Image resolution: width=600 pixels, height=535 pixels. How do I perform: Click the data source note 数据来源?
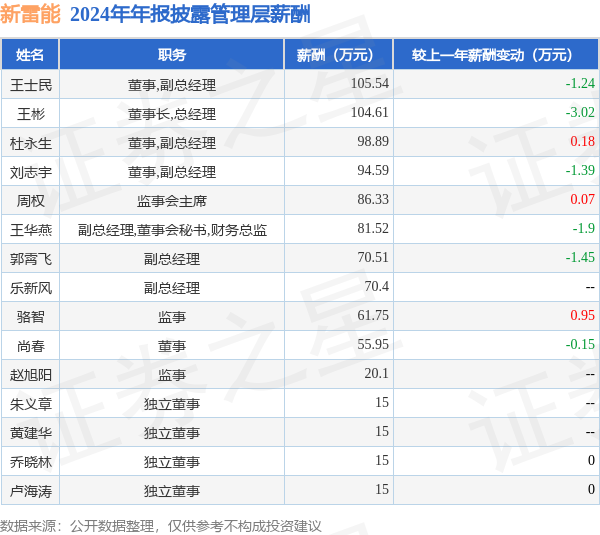[160, 526]
